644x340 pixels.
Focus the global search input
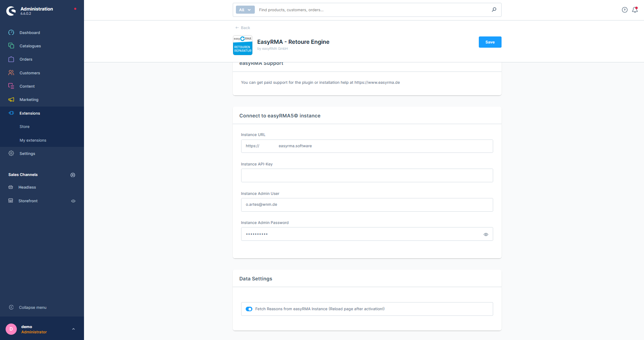tap(373, 10)
